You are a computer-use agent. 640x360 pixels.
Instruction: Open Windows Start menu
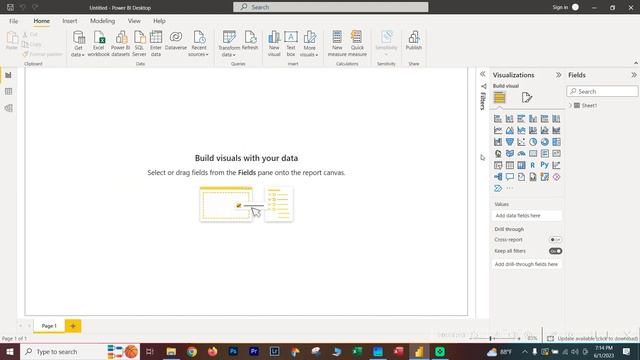pyautogui.click(x=9, y=351)
